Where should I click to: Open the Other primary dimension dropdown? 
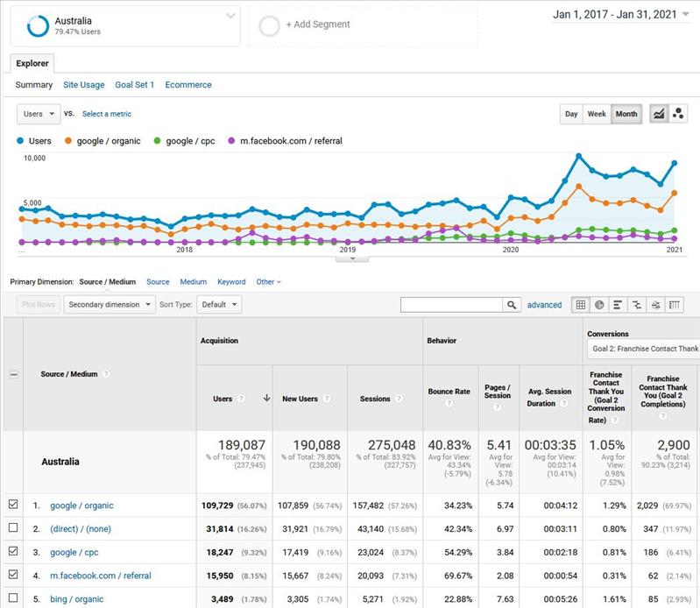point(268,282)
